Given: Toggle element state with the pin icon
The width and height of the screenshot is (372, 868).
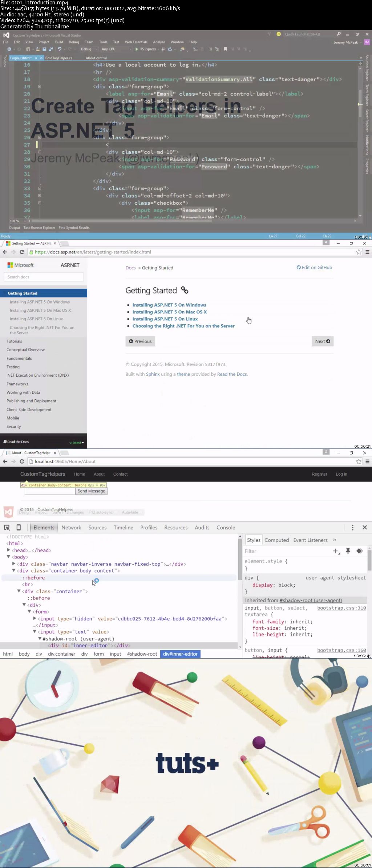Looking at the screenshot, I should point(348,551).
